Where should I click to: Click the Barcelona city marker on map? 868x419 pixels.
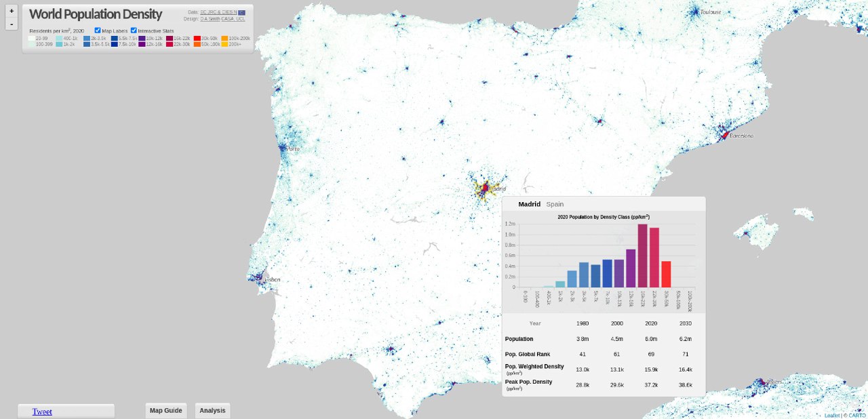coord(724,135)
